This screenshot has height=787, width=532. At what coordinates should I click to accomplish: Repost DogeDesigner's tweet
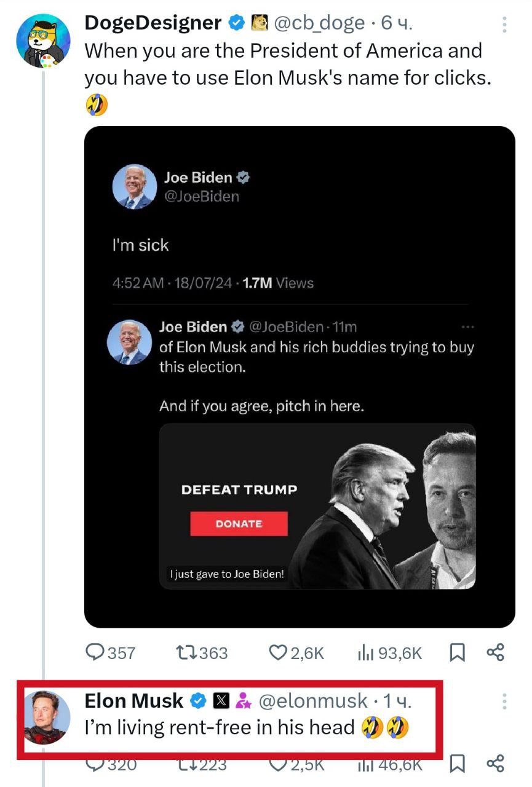click(x=186, y=652)
